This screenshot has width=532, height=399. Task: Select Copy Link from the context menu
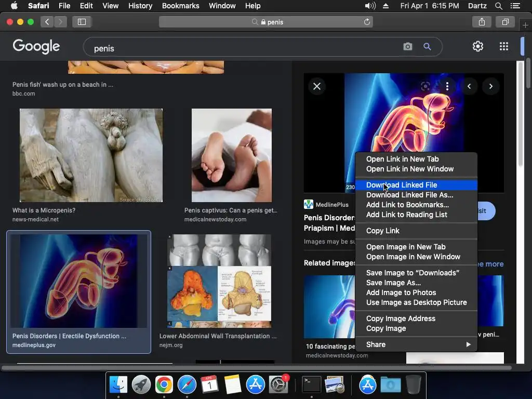click(416, 231)
